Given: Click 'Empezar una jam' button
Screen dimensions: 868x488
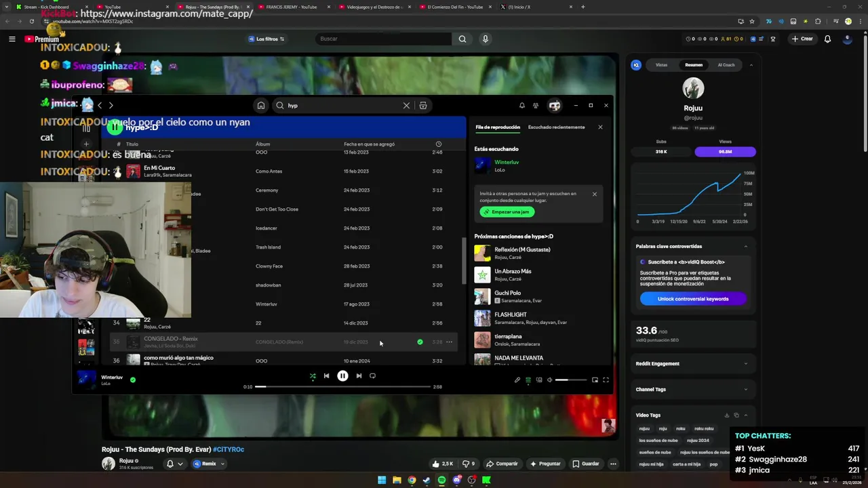Looking at the screenshot, I should [x=507, y=212].
